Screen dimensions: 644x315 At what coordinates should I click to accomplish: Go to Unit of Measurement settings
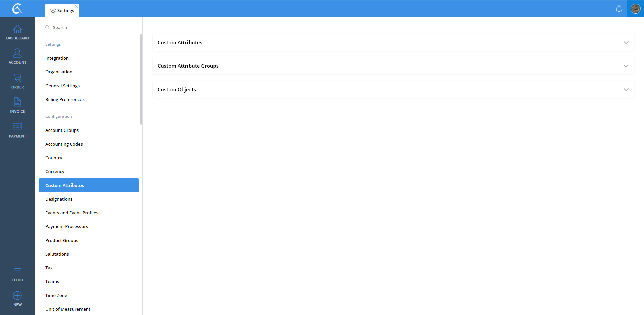(x=67, y=309)
